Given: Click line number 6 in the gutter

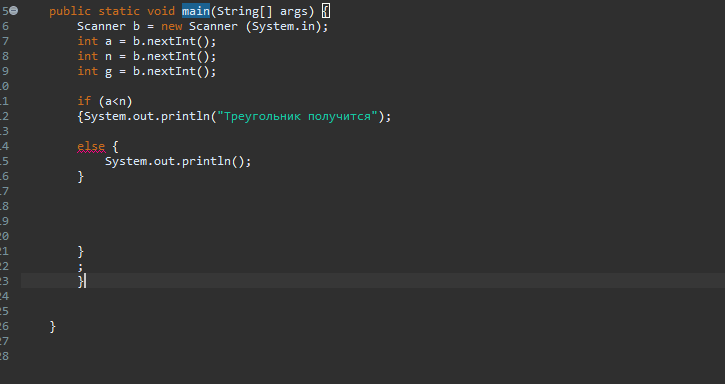Looking at the screenshot, I should (x=5, y=26).
